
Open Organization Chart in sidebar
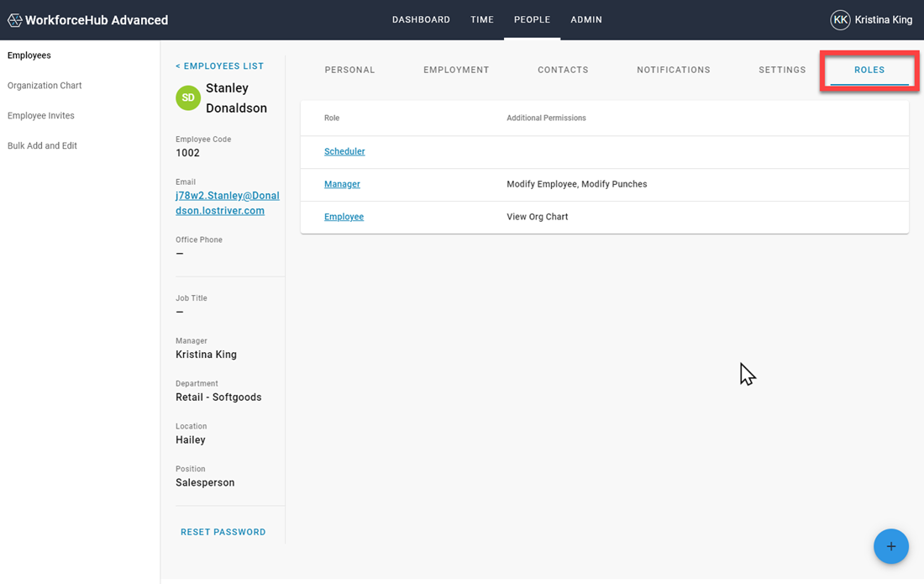[45, 86]
